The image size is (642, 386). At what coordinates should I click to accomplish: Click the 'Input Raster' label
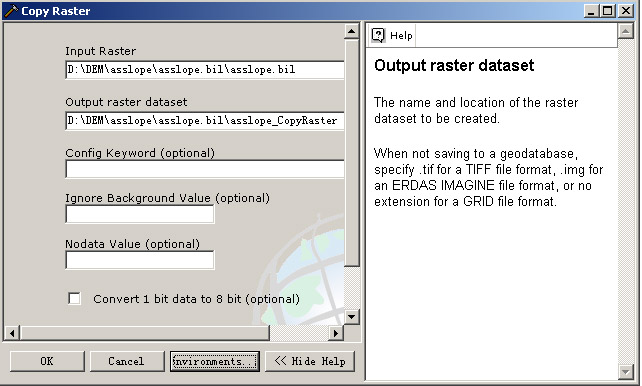click(101, 51)
